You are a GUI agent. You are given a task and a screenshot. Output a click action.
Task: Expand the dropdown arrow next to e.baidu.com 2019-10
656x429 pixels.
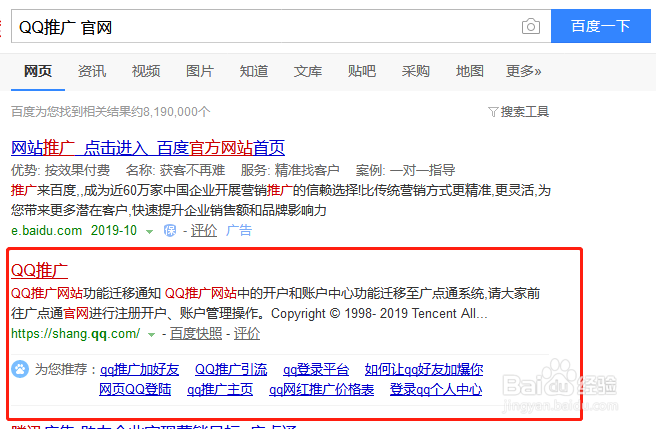pos(149,231)
